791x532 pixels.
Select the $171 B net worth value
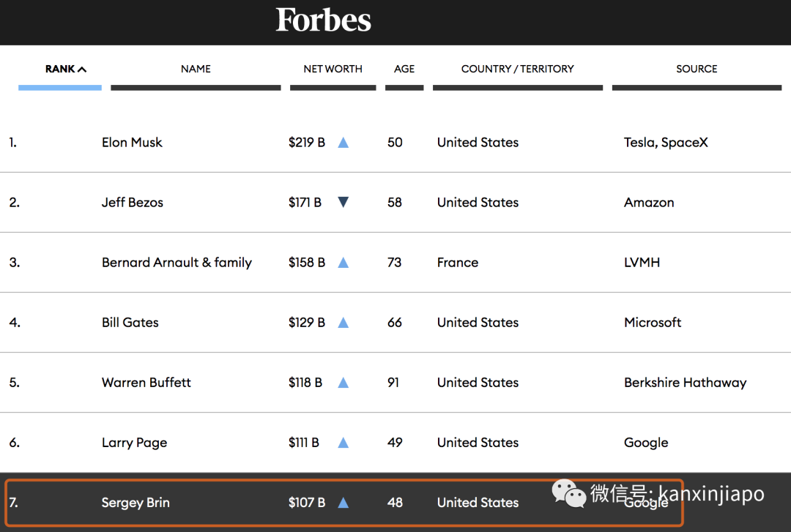pos(305,202)
